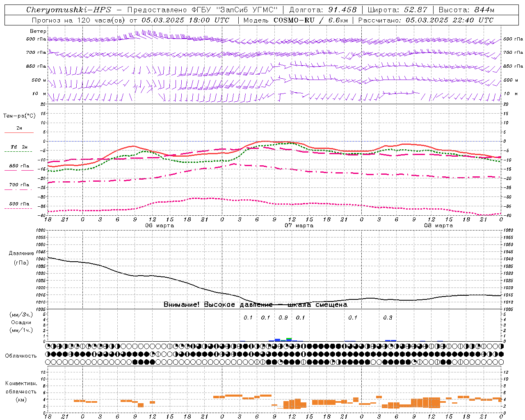Click the Конвективн. label of the convective panel
Viewport: 525px width, 420px height.
21,383
